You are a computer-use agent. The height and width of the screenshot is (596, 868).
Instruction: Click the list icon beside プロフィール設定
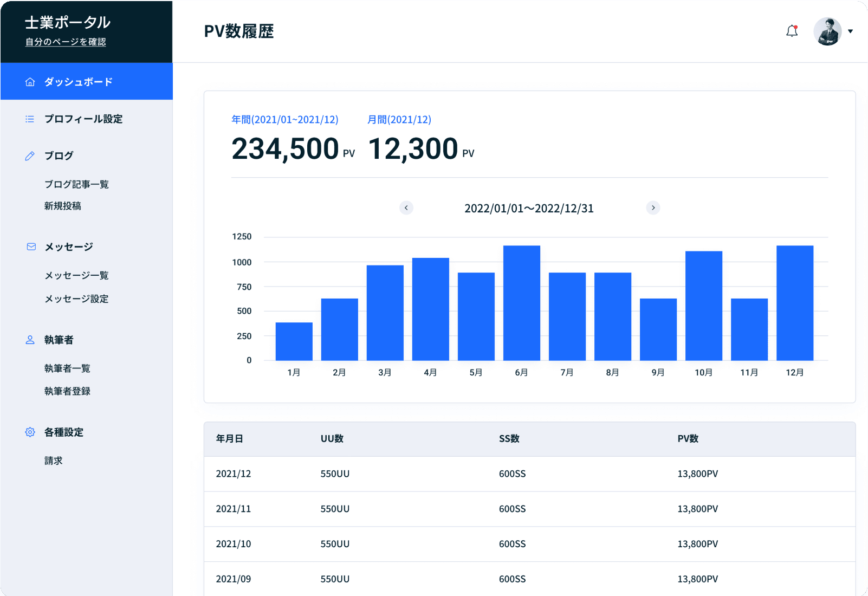(x=30, y=119)
